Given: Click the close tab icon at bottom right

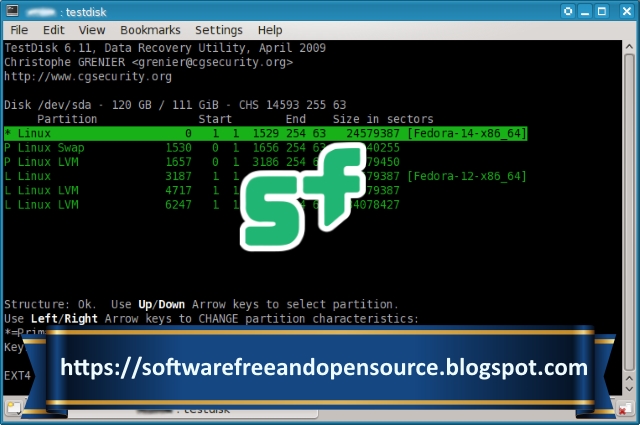Looking at the screenshot, I should click(623, 409).
